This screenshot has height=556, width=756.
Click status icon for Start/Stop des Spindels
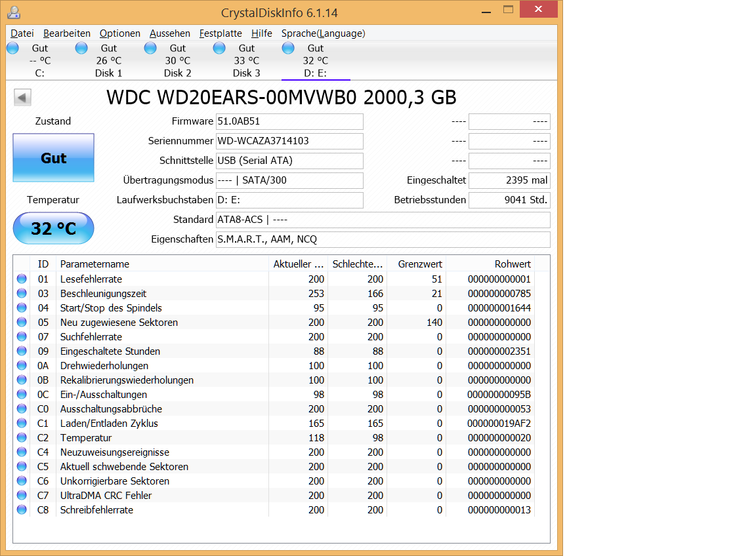[22, 308]
